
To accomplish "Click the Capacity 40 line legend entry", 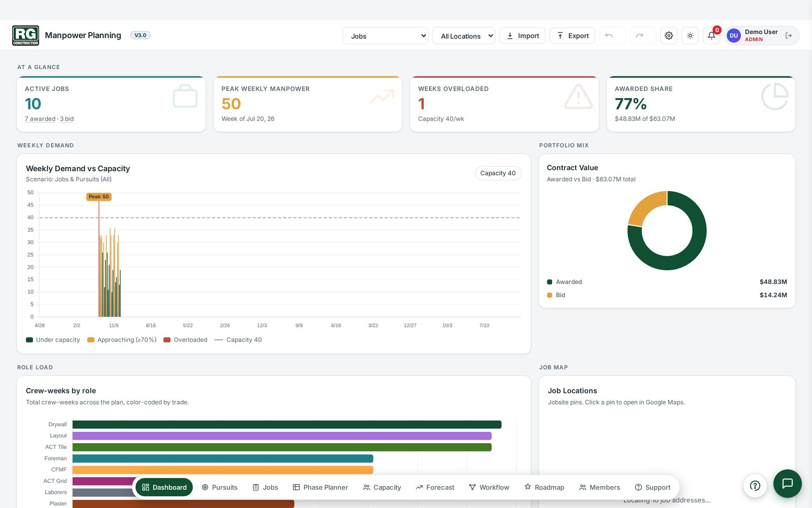I will pyautogui.click(x=238, y=340).
